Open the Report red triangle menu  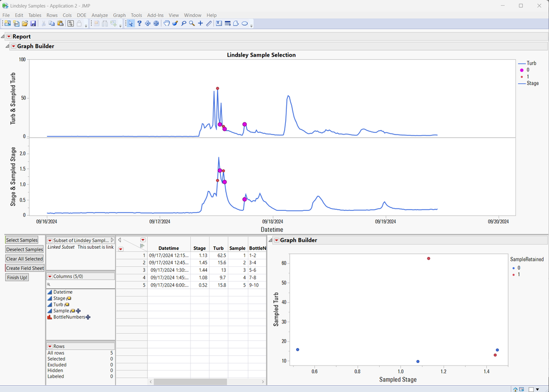[x=9, y=37]
